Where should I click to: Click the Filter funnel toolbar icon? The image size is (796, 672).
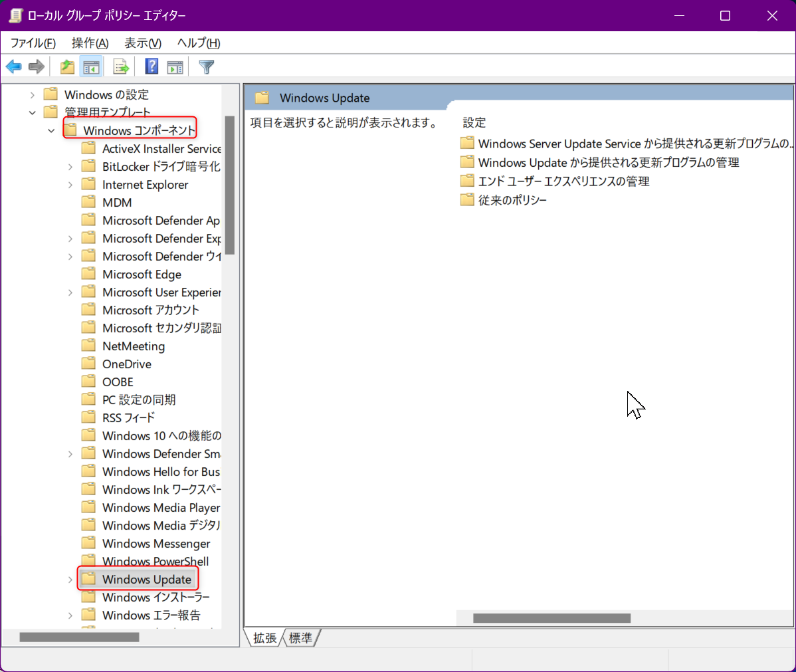click(206, 66)
